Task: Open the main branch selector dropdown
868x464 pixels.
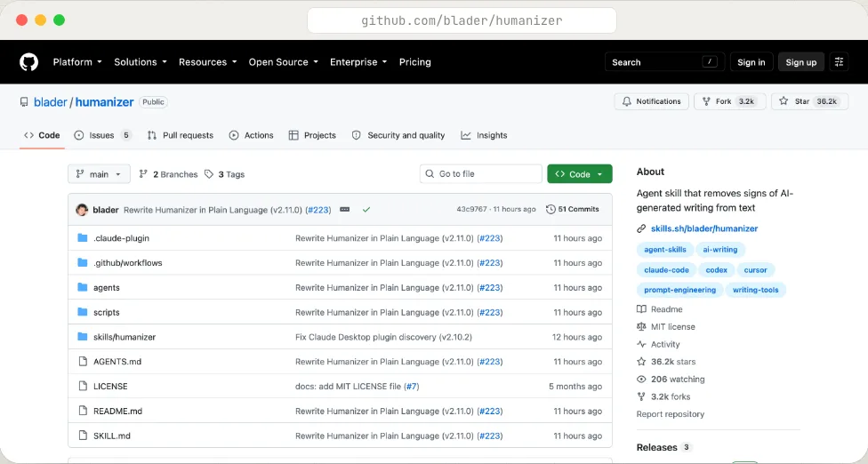Action: point(99,173)
